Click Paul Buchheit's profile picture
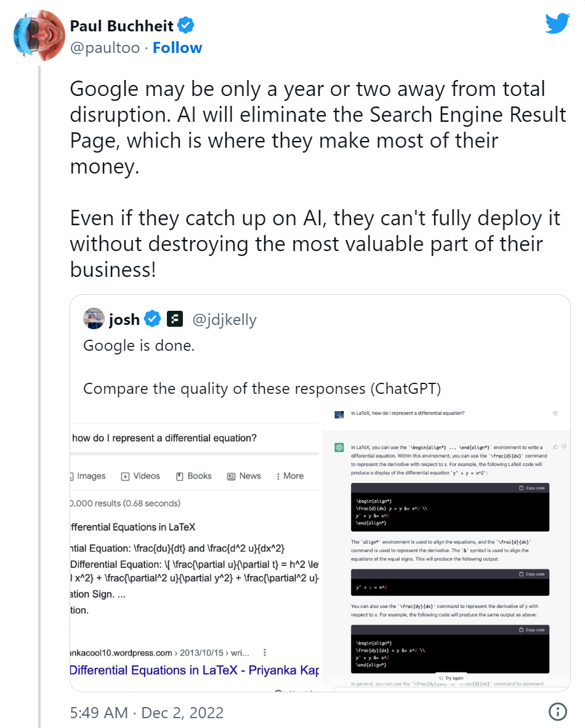Image resolution: width=585 pixels, height=728 pixels. pos(39,36)
